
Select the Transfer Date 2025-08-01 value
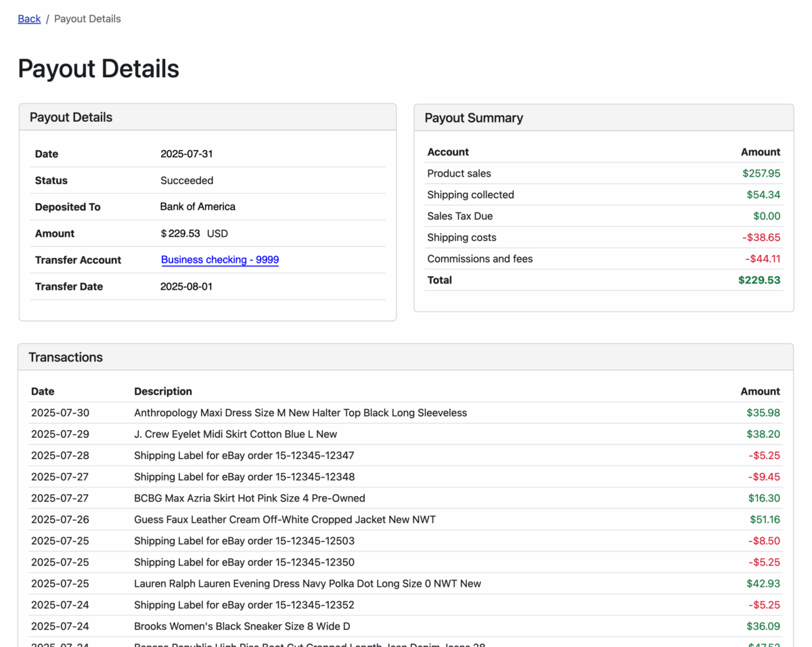point(187,286)
